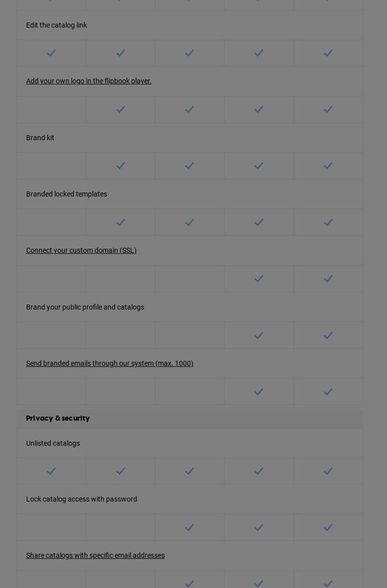Screen dimensions: 387x588
Task: Click last checkmark under 'Send branded emails' row
Action: (x=328, y=392)
